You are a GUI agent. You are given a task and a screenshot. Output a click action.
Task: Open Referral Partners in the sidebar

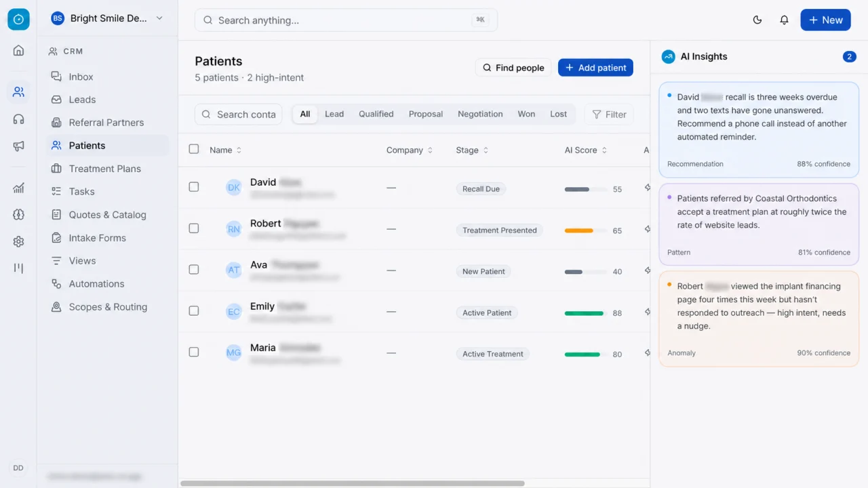click(x=107, y=123)
